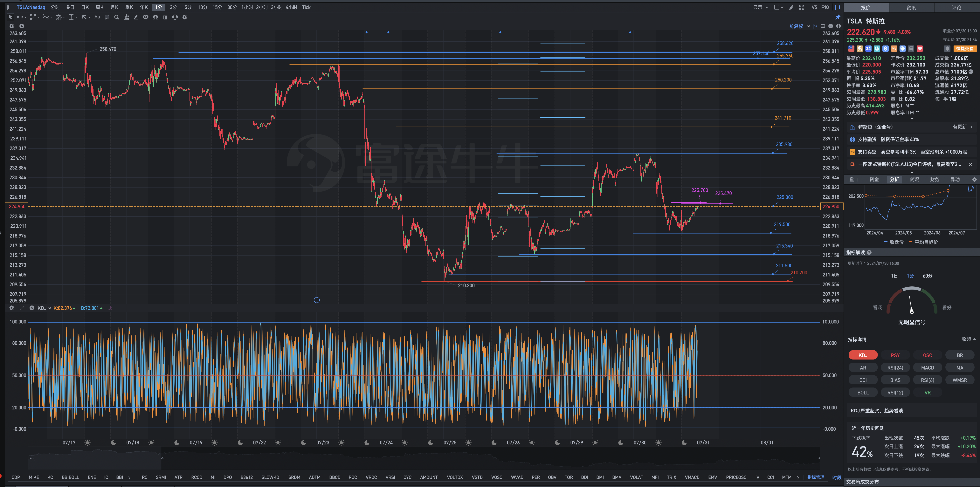Image resolution: width=980 pixels, height=487 pixels.
Task: Open the chart layout square dropdown
Action: [779, 7]
